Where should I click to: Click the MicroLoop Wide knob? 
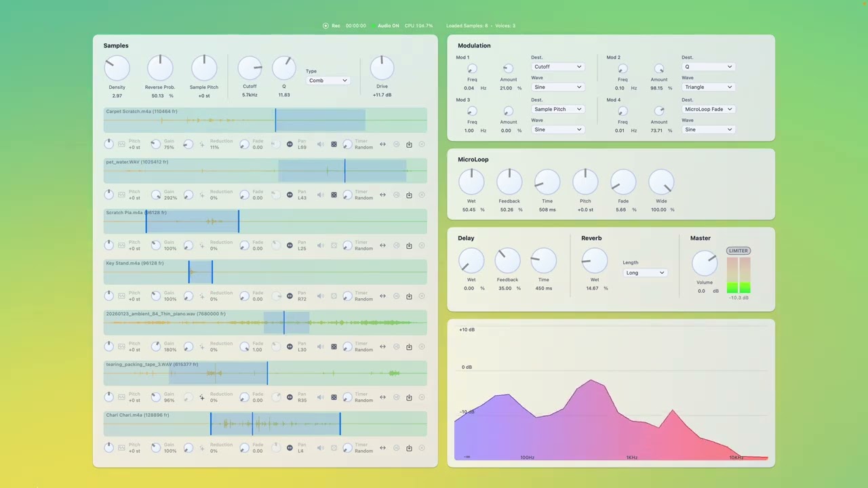pos(661,182)
